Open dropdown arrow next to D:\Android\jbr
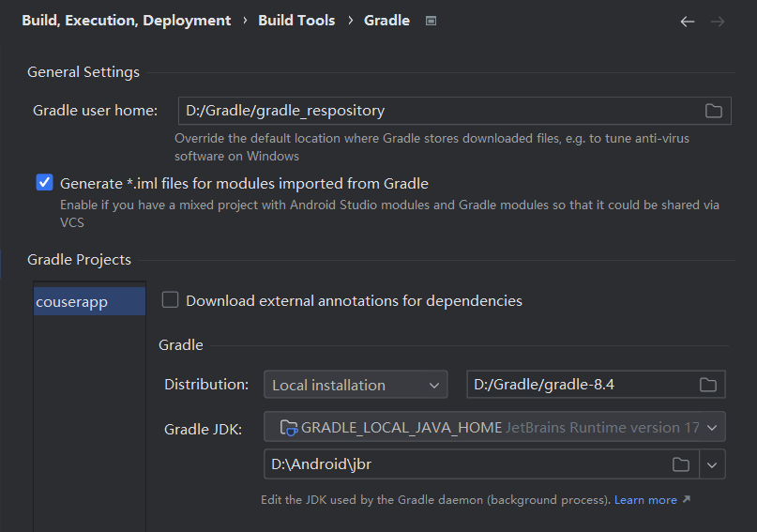 (x=713, y=464)
